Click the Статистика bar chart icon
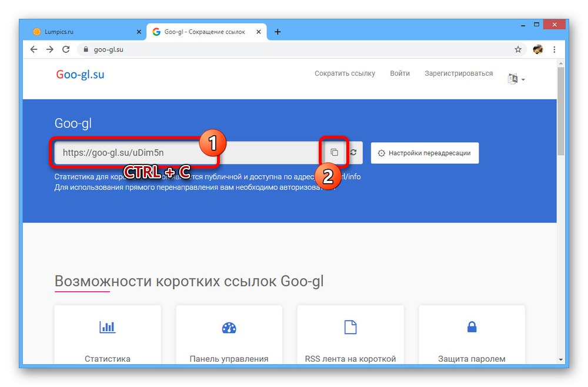This screenshot has height=387, width=588. click(107, 327)
